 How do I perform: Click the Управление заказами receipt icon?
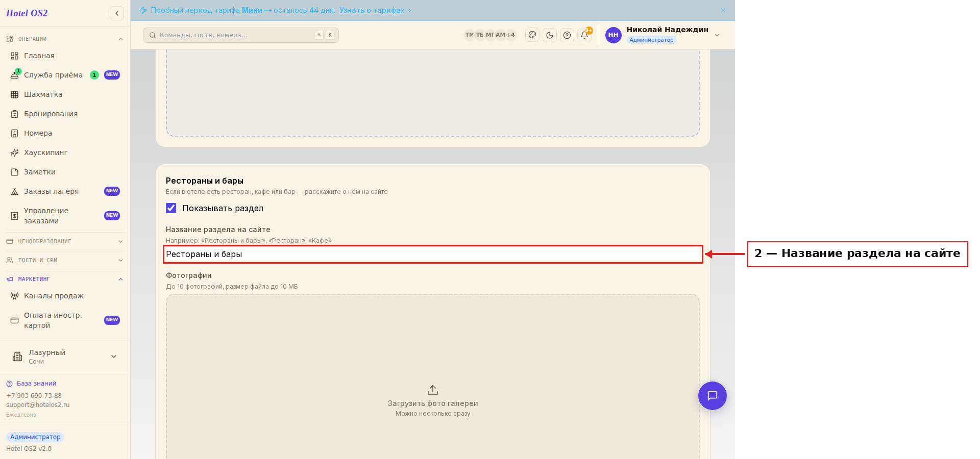15,216
